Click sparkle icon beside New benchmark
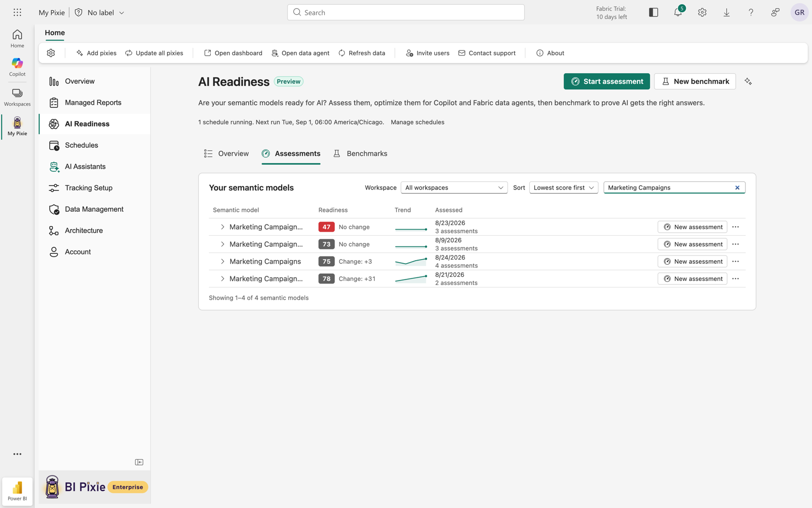This screenshot has width=812, height=508. [748, 81]
